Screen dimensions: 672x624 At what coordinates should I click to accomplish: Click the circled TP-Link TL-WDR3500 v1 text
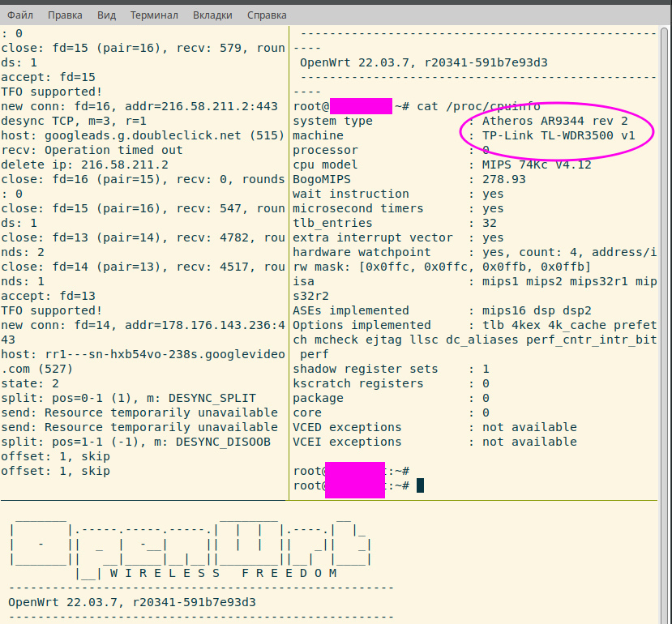click(x=559, y=135)
